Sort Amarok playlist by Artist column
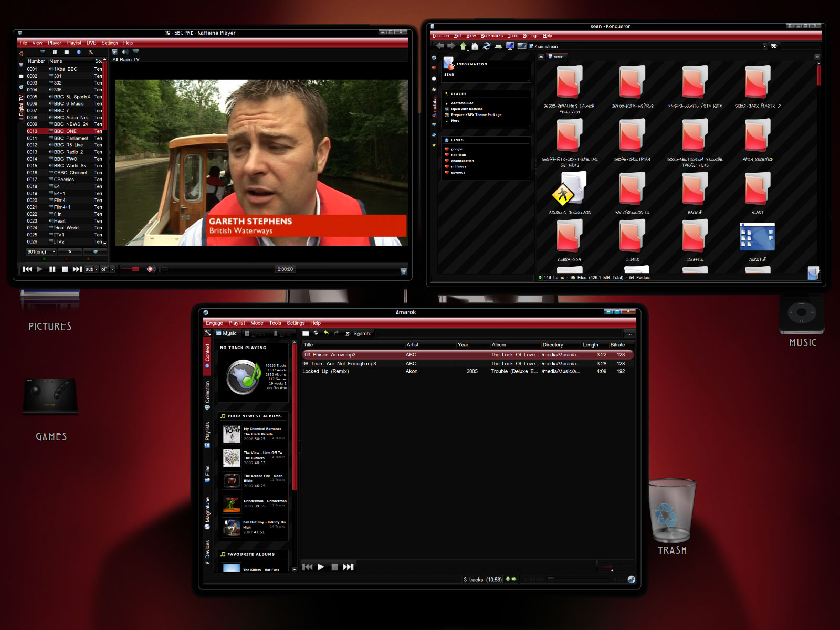Viewport: 840px width, 630px height. coord(430,345)
